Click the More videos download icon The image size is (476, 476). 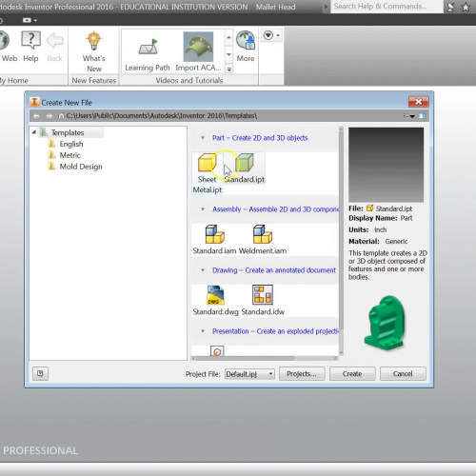[246, 47]
